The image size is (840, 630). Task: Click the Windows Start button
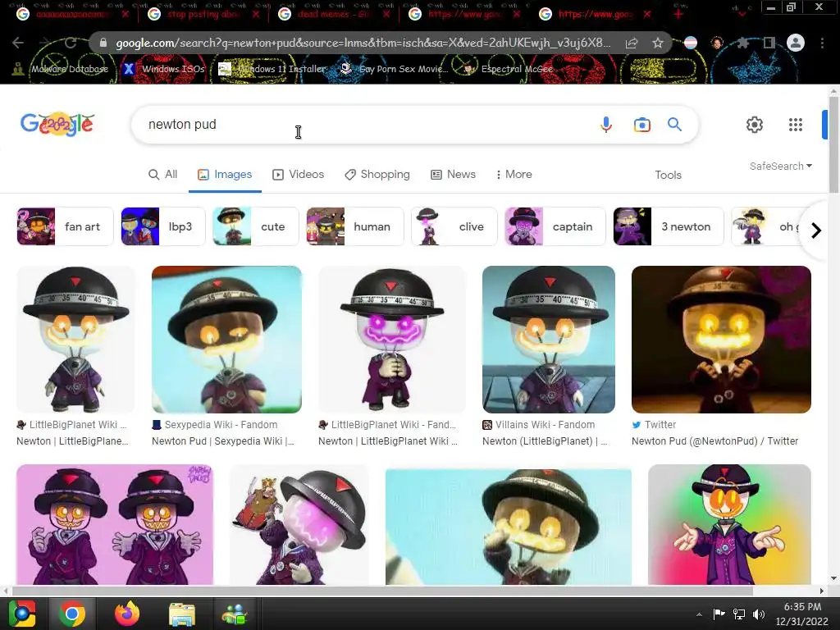click(x=22, y=614)
